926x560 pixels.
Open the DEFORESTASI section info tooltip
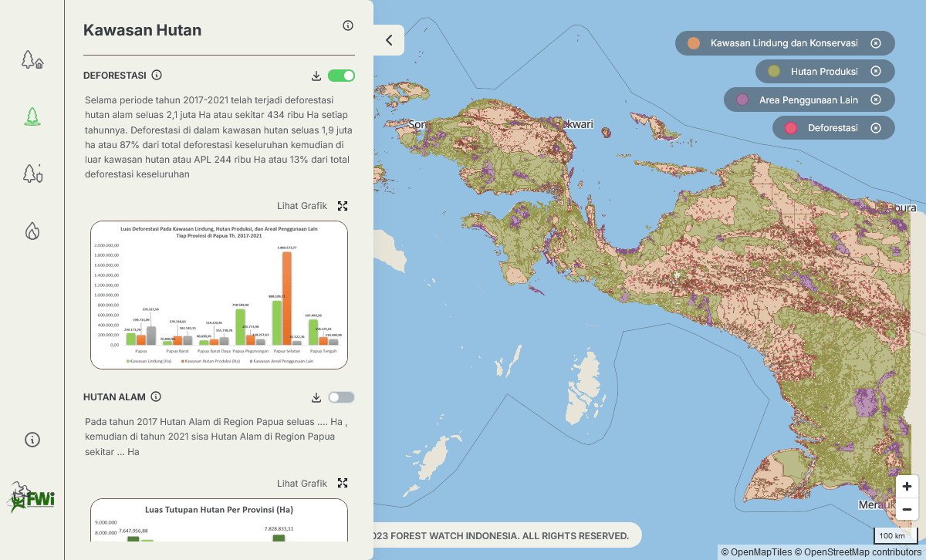pyautogui.click(x=157, y=75)
